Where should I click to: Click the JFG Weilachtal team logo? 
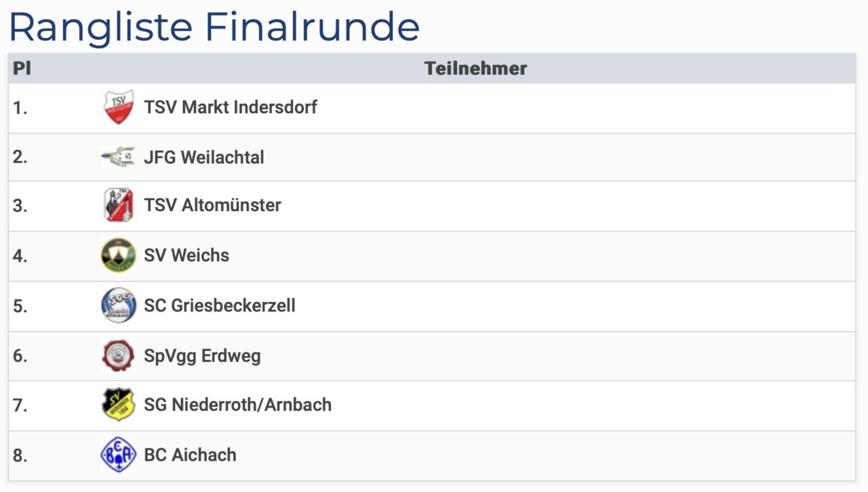click(118, 157)
